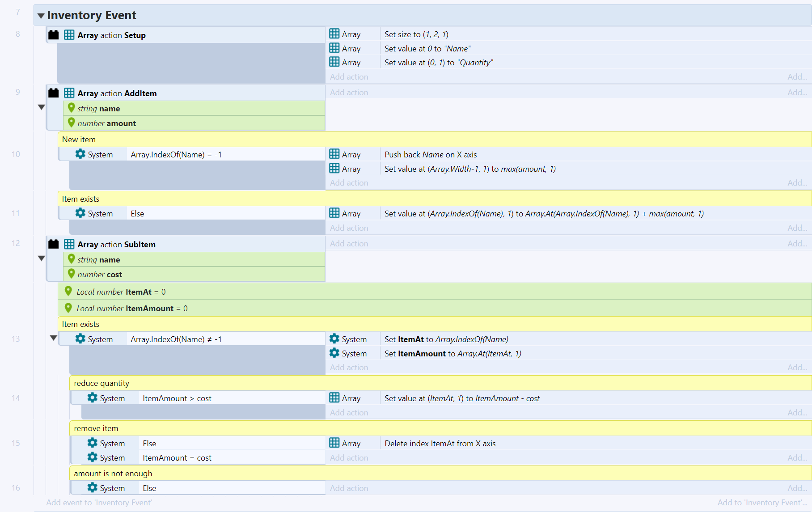Click the pin icon next to Local number ItemAt
812x512 pixels.
tap(68, 292)
